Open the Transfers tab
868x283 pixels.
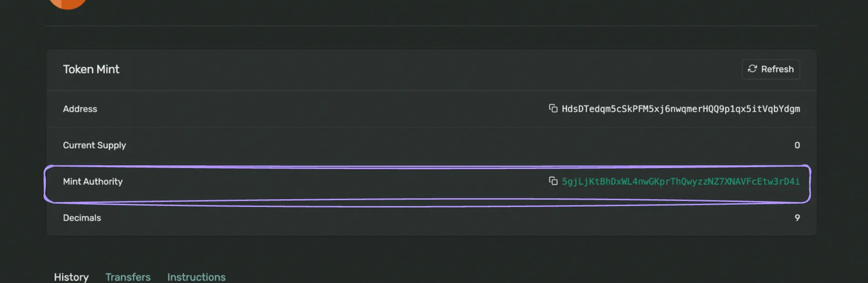(x=128, y=277)
